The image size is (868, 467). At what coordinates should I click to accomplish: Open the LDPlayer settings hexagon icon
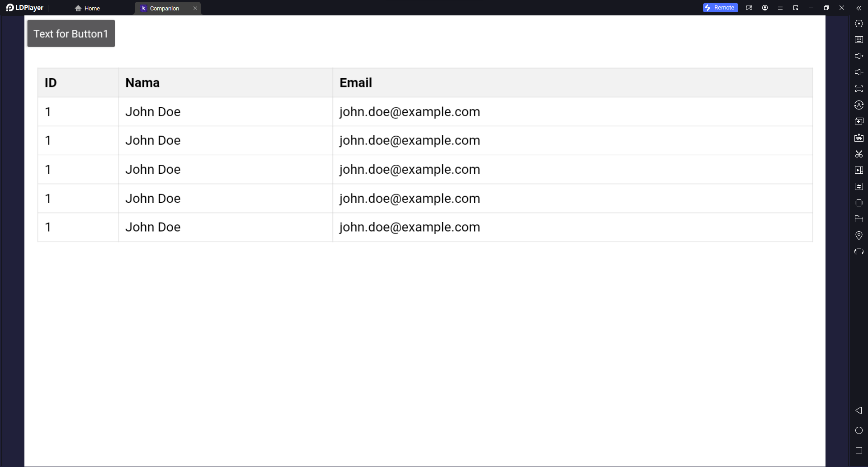[859, 24]
